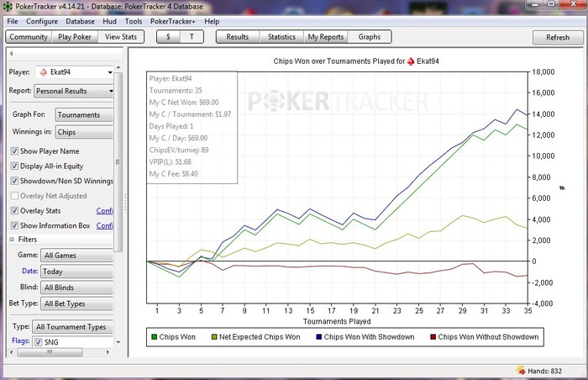Open the Blind filter All Blinds dropdown
This screenshot has height=380, width=588.
pyautogui.click(x=77, y=288)
